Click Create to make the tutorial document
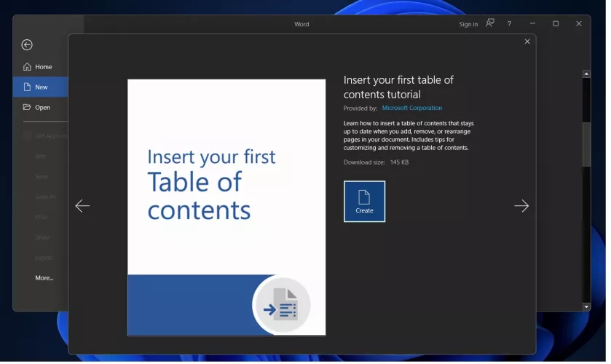611x364 pixels. 364,202
